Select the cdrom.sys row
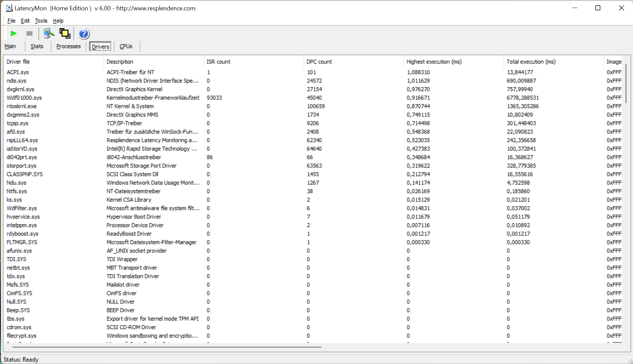Viewport: 633px width, 364px height. pos(313,327)
